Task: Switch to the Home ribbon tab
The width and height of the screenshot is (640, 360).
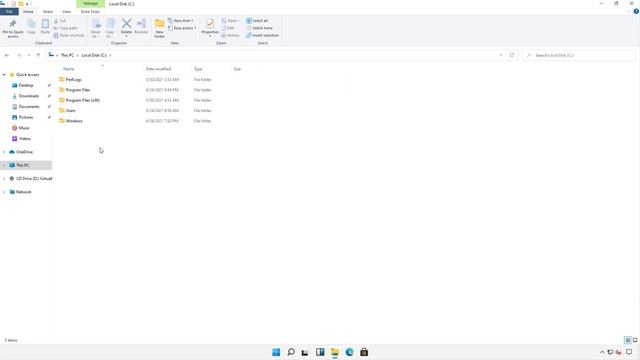Action: coord(28,11)
